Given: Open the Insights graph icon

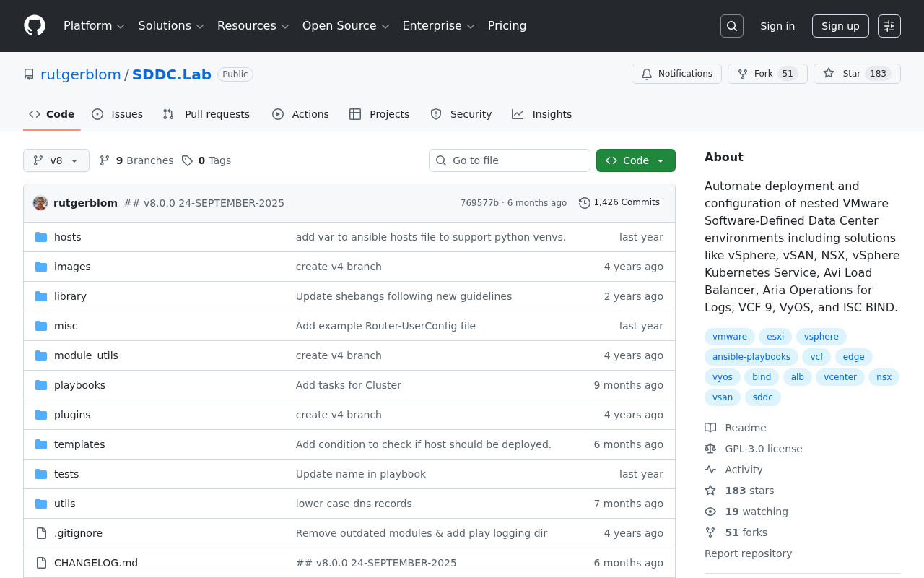Looking at the screenshot, I should pyautogui.click(x=517, y=114).
